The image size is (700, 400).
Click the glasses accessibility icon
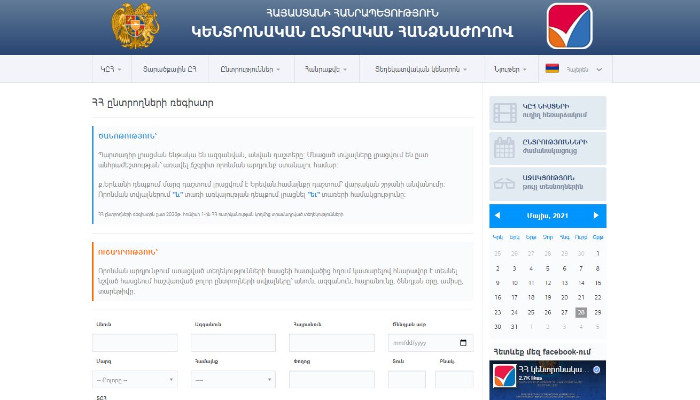click(504, 183)
